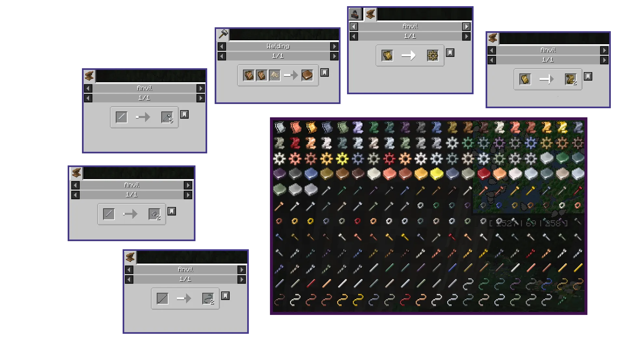Click the gear output slot in the Anvil recipe
The height and width of the screenshot is (351, 644).
[433, 56]
